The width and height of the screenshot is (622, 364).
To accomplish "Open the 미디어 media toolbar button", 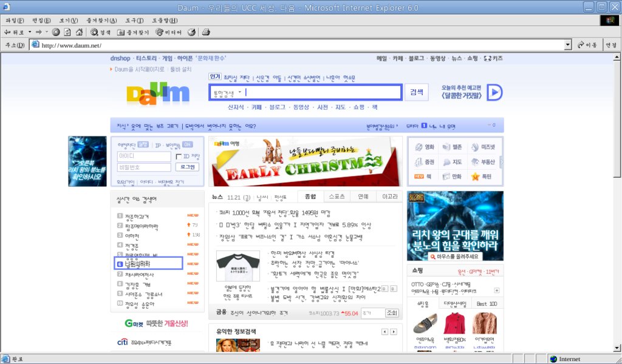I will tap(169, 32).
